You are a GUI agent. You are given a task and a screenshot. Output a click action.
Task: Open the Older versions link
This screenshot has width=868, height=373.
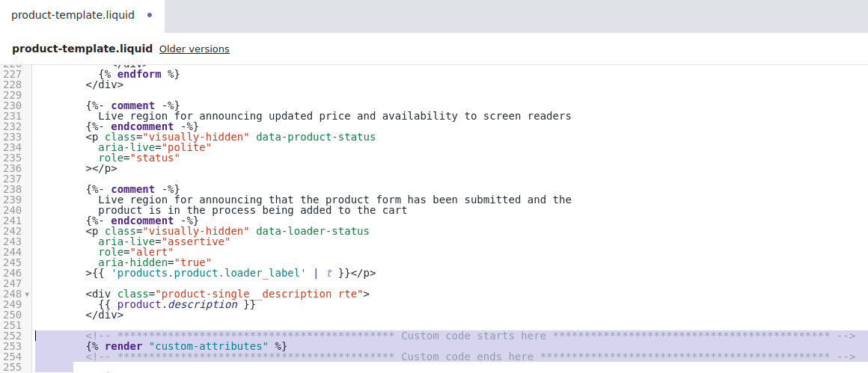point(195,49)
